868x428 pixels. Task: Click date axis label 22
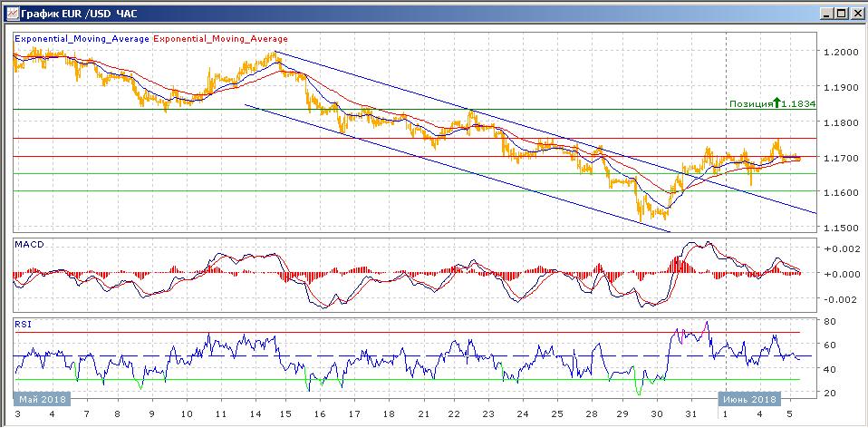(x=453, y=414)
